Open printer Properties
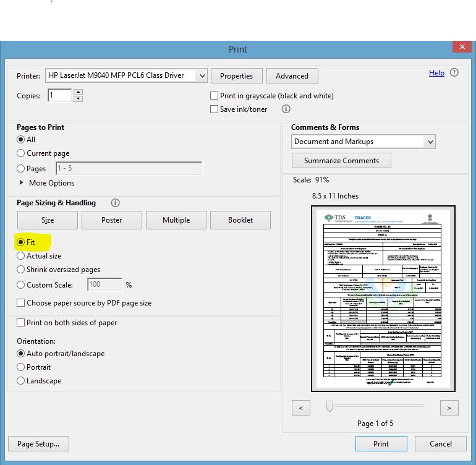The image size is (476, 465). pos(237,75)
